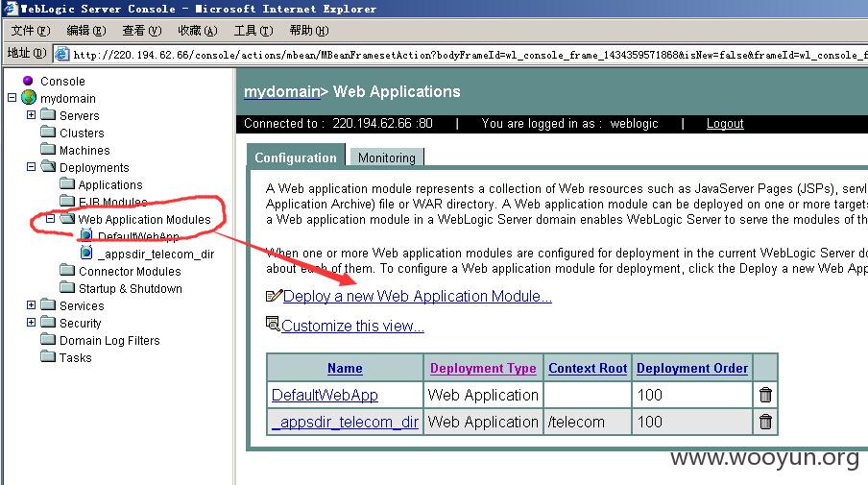Click the Logout link
868x485 pixels.
[x=725, y=124]
